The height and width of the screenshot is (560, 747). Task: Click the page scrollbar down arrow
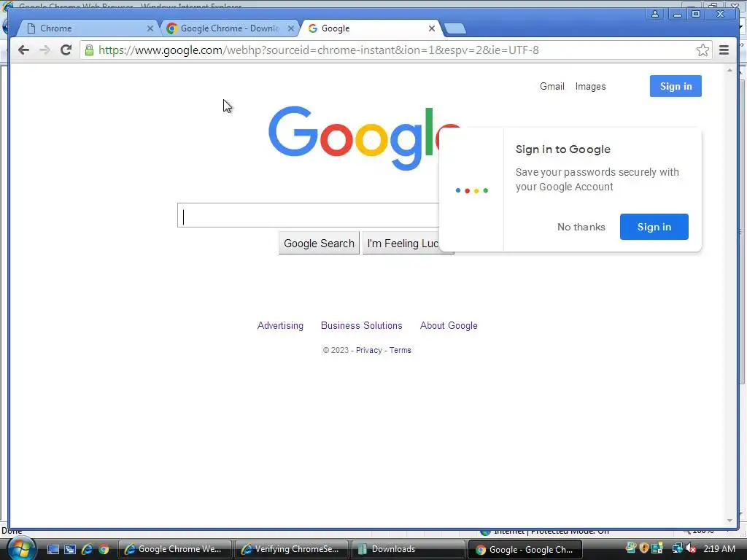tap(729, 521)
